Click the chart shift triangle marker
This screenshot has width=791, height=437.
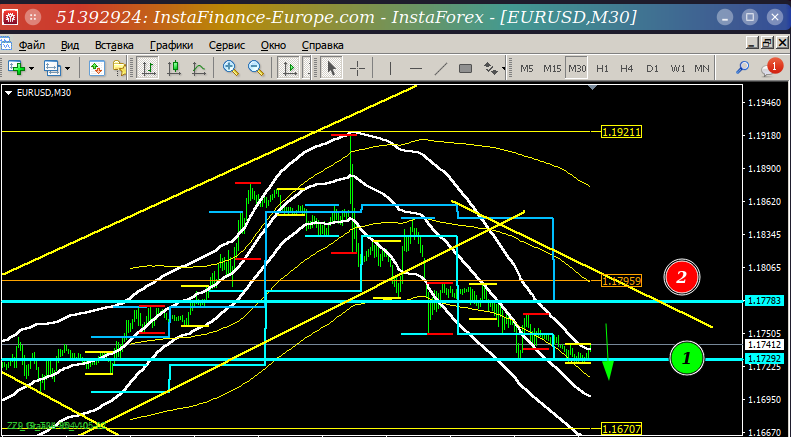point(593,88)
